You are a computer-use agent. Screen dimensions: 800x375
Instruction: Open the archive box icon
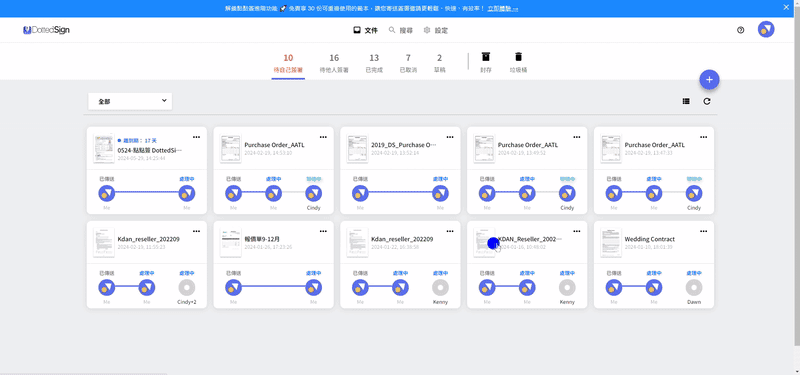pyautogui.click(x=486, y=56)
